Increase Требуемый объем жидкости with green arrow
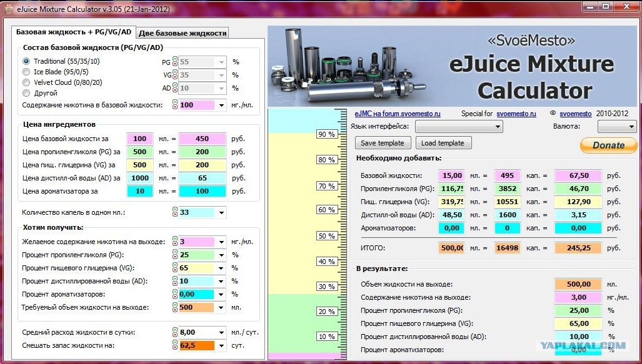642x364 pixels. tap(175, 305)
